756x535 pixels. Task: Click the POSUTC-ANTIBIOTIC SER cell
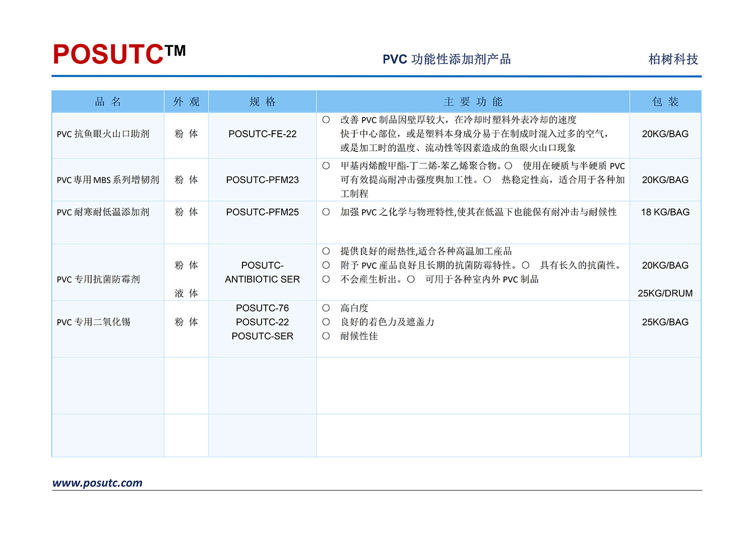[x=263, y=272]
